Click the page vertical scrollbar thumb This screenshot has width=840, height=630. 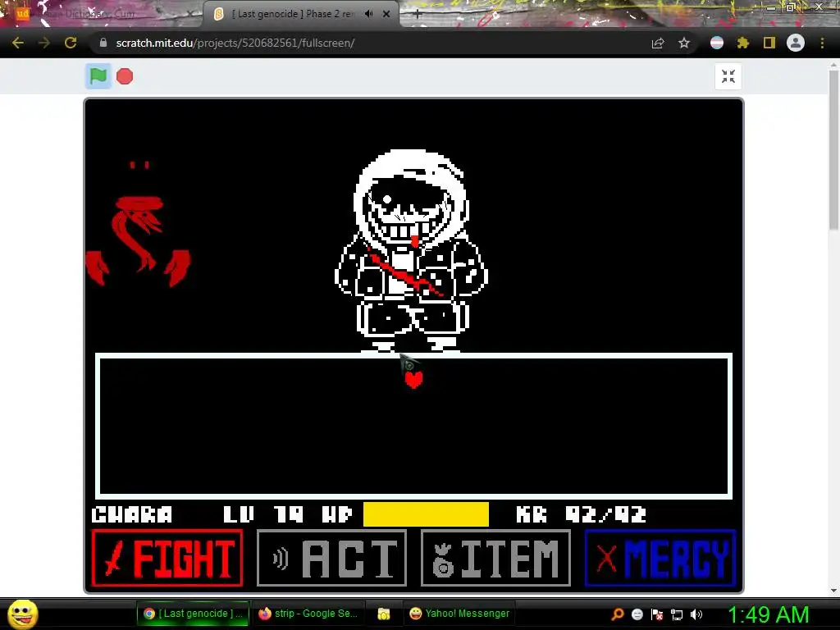pos(833,150)
